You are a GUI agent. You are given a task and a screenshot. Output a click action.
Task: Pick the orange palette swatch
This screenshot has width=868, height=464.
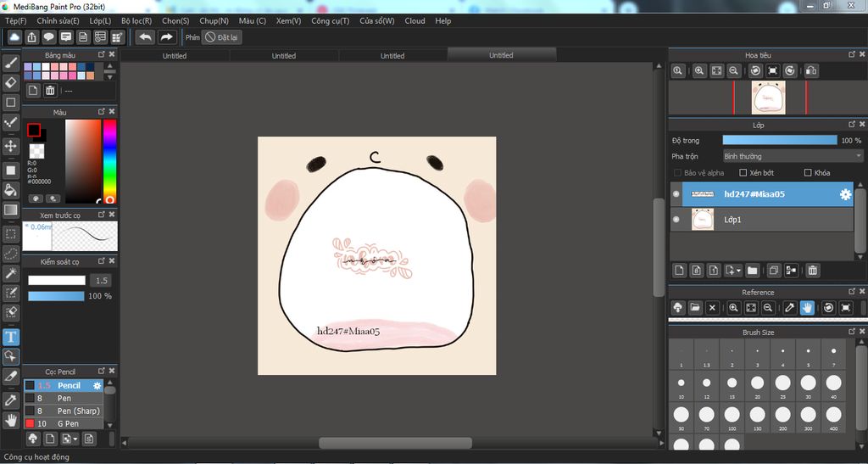(90, 75)
